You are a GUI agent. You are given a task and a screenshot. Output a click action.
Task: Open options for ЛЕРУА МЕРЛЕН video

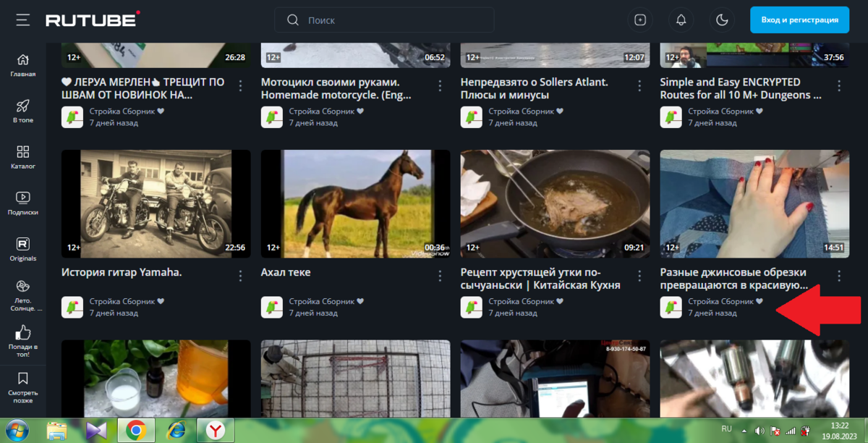241,85
